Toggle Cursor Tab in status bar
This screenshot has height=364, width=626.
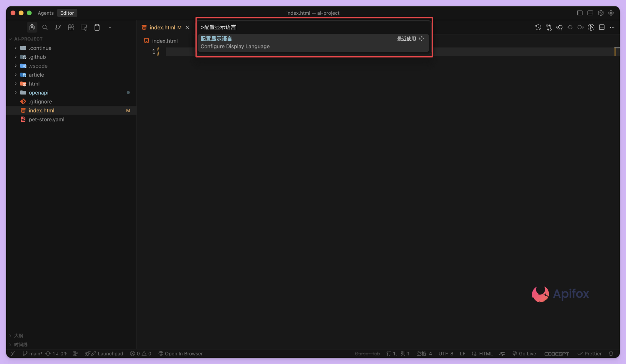(x=367, y=353)
